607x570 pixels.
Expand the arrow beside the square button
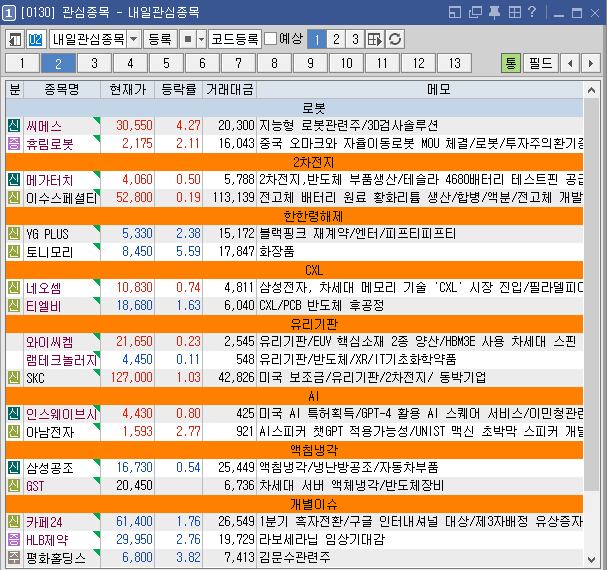point(201,39)
